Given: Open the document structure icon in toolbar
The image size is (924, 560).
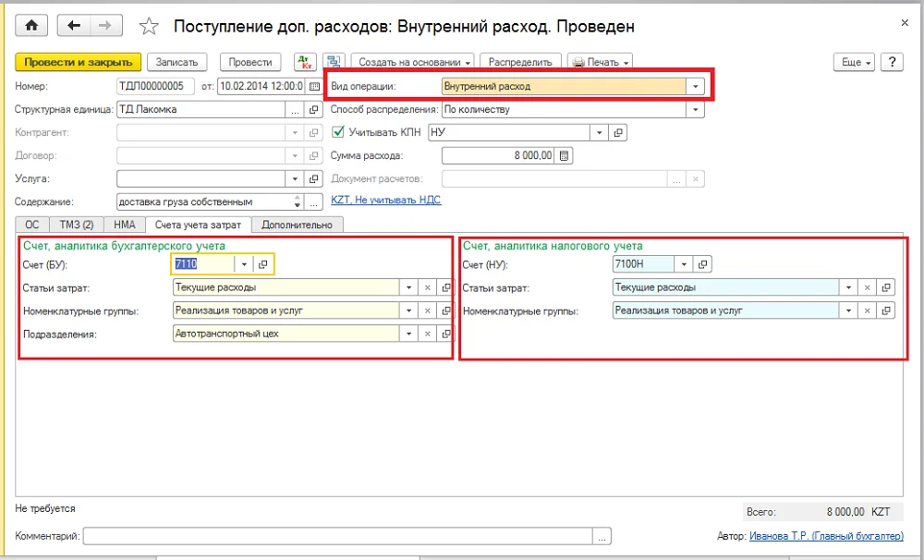Looking at the screenshot, I should [334, 62].
